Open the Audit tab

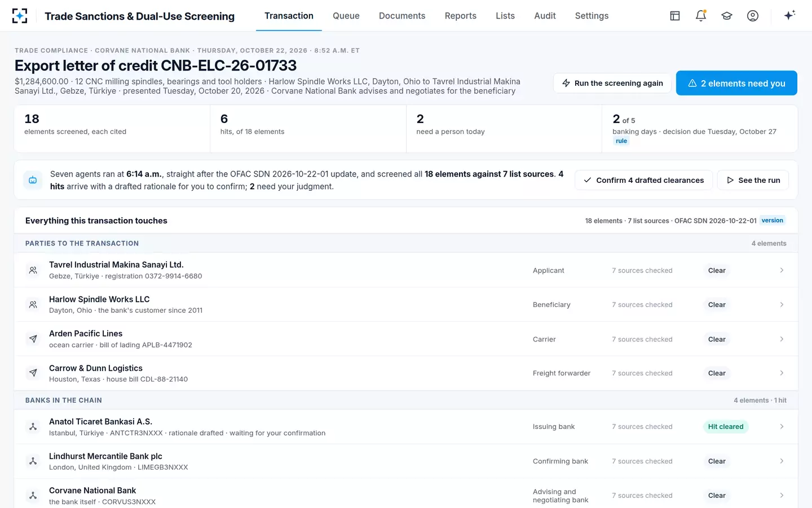coord(545,16)
